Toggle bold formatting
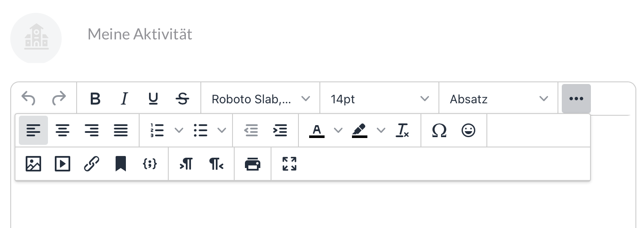 coord(95,99)
